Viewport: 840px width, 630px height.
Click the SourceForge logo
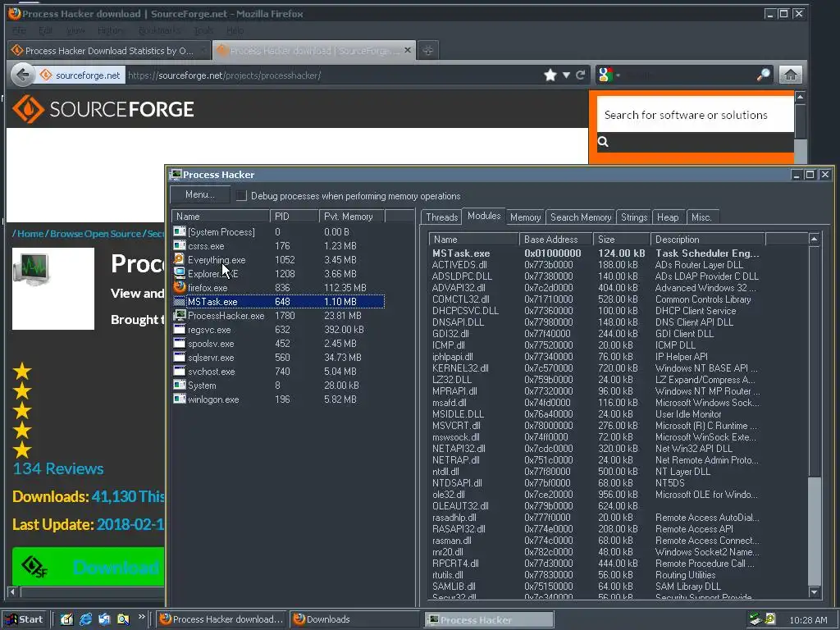pos(103,109)
